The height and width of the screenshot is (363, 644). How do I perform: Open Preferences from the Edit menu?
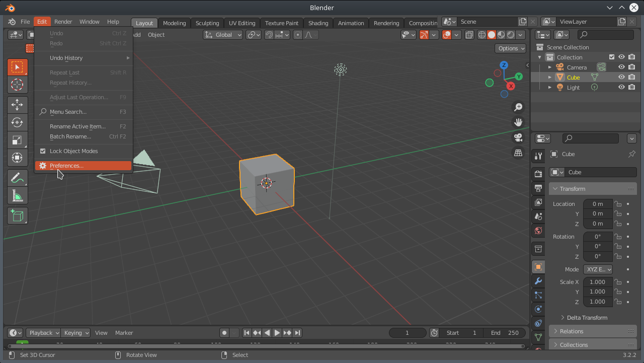click(66, 166)
